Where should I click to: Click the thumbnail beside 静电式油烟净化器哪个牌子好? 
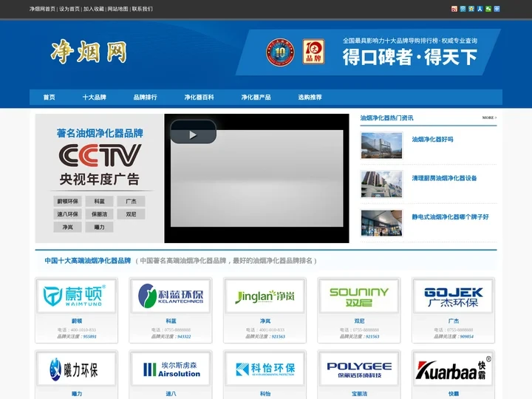pyautogui.click(x=382, y=223)
